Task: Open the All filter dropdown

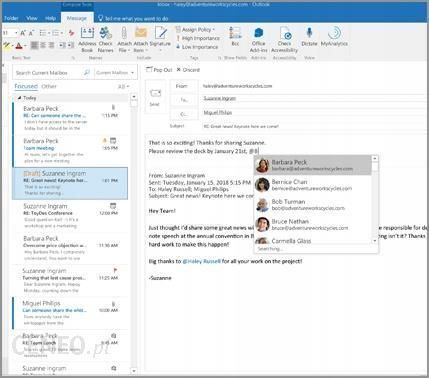Action: 123,87
